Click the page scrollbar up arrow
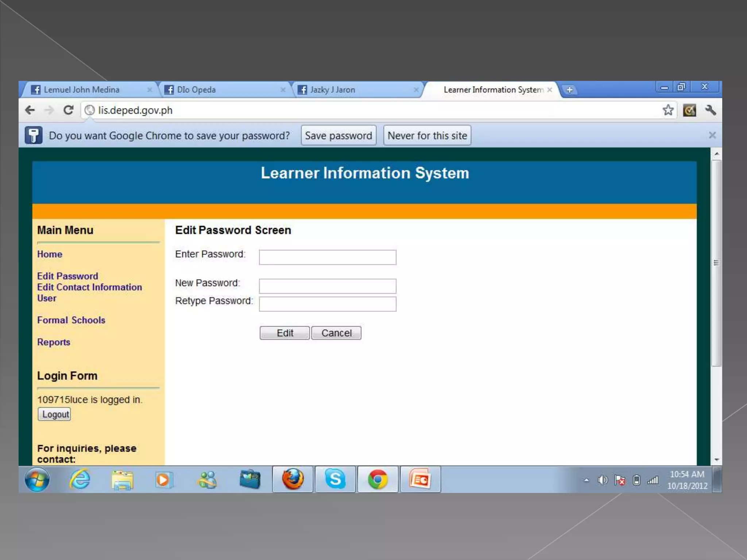 tap(716, 154)
